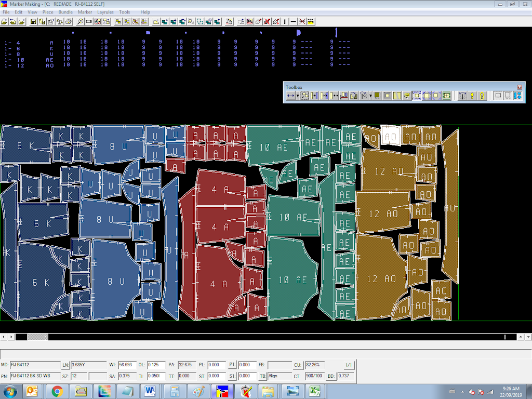Click the outlined yellow footprint toolbox icon
The height and width of the screenshot is (399, 532).
click(482, 96)
